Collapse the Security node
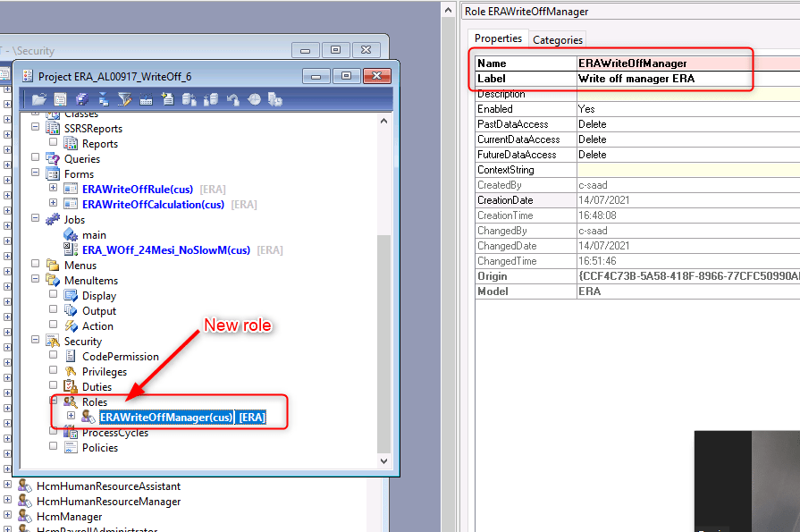The height and width of the screenshot is (532, 800). click(x=36, y=342)
